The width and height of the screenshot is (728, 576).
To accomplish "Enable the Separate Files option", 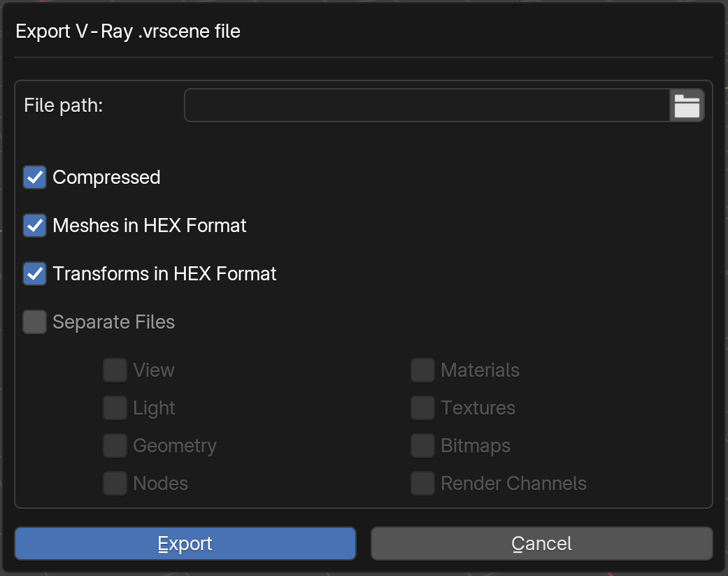I will tap(35, 322).
